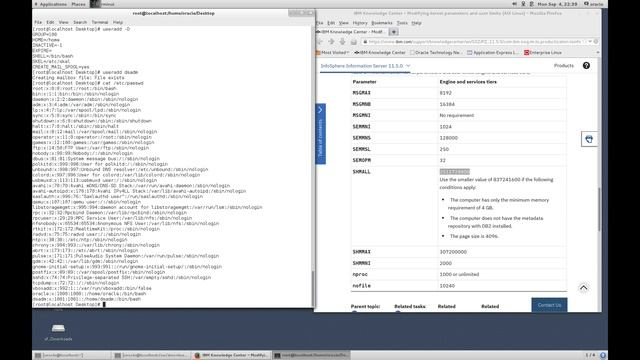
Task: Open Firefox Bookmarks menu
Action: point(382,23)
